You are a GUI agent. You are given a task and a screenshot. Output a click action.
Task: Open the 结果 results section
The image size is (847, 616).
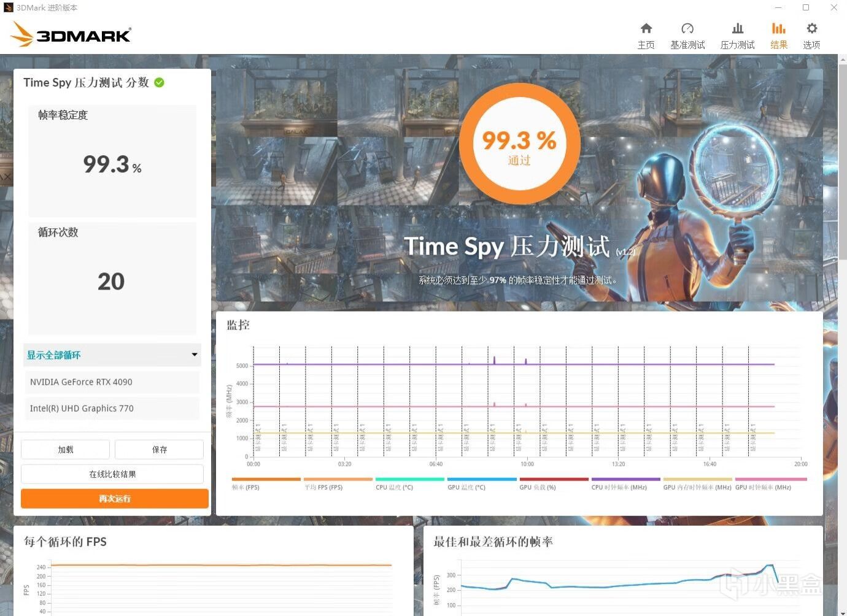coord(779,36)
